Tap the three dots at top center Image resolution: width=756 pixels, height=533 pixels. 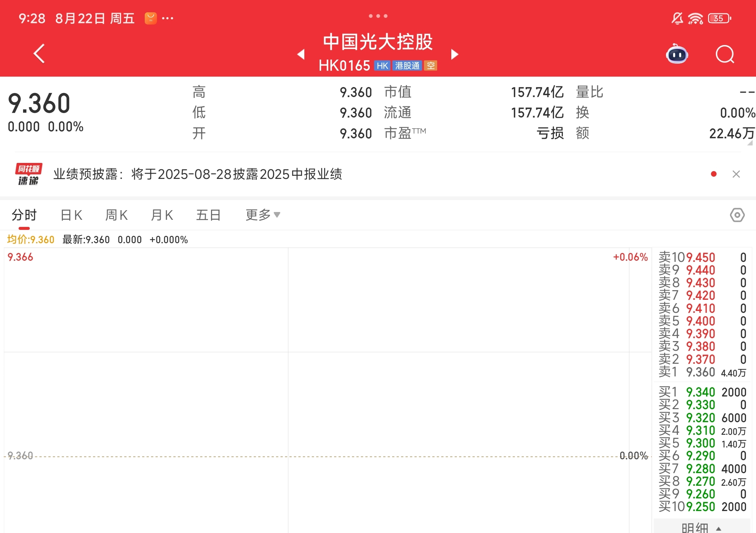click(x=378, y=16)
